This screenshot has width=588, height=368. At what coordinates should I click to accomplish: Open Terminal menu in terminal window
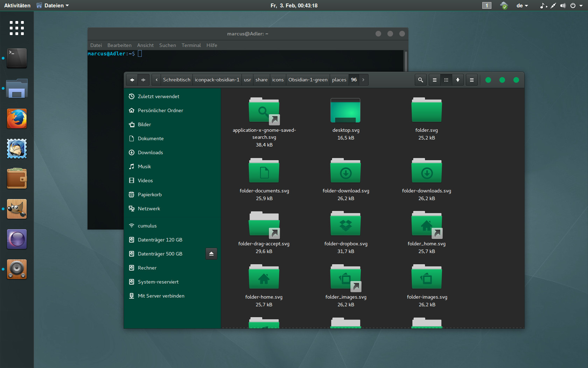click(191, 45)
